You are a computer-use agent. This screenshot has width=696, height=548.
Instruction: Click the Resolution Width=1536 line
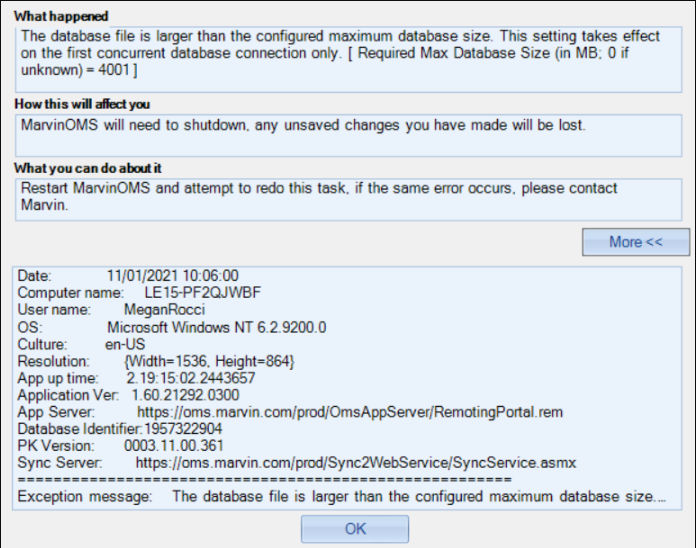coord(156,361)
